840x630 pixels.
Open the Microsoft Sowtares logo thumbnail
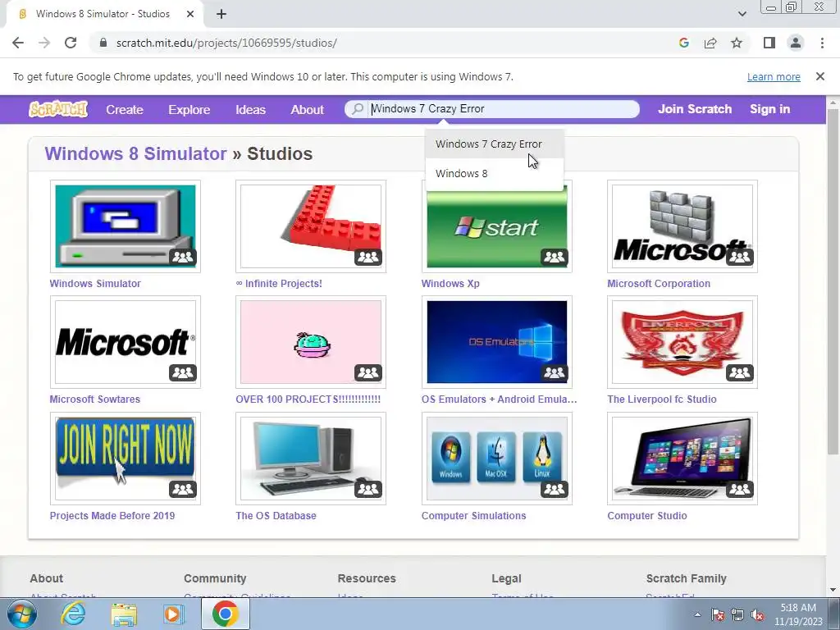pos(126,342)
